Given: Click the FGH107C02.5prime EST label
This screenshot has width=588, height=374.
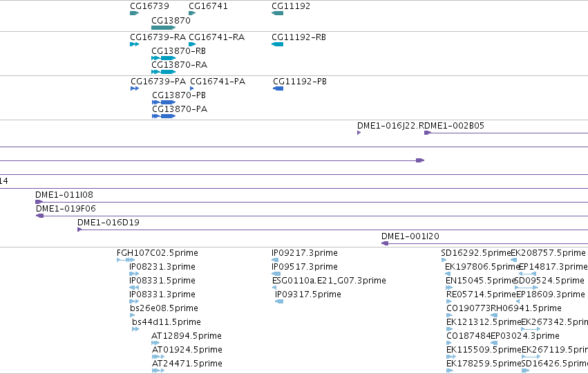Looking at the screenshot, I should click(158, 253).
